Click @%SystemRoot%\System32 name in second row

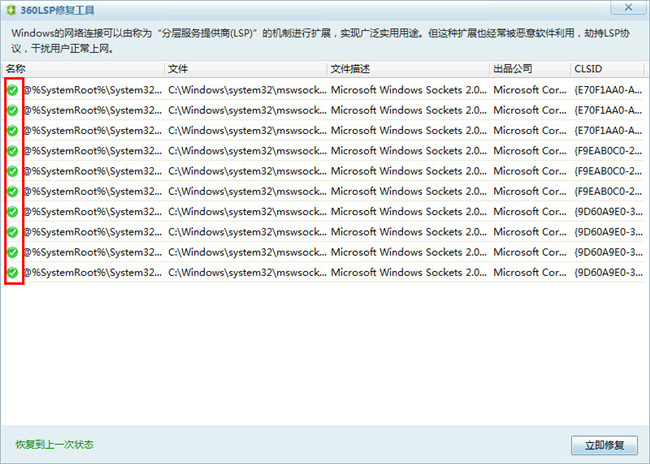pyautogui.click(x=93, y=110)
